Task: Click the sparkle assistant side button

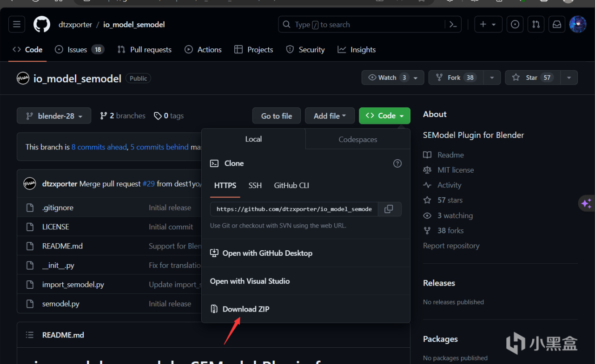Action: 587,203
